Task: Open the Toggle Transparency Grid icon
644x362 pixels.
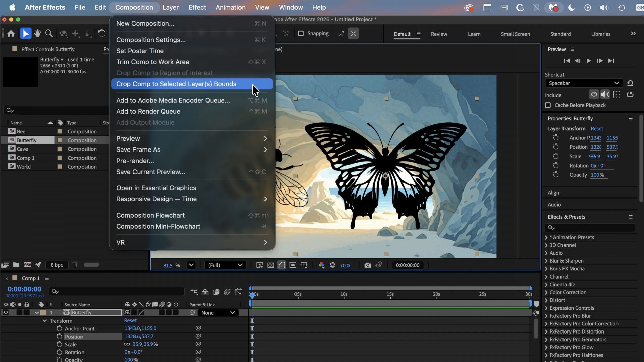Action: [270, 265]
